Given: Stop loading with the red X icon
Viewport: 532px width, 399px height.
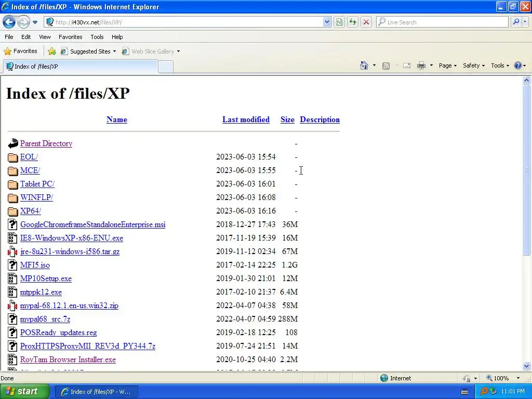Looking at the screenshot, I should point(366,22).
